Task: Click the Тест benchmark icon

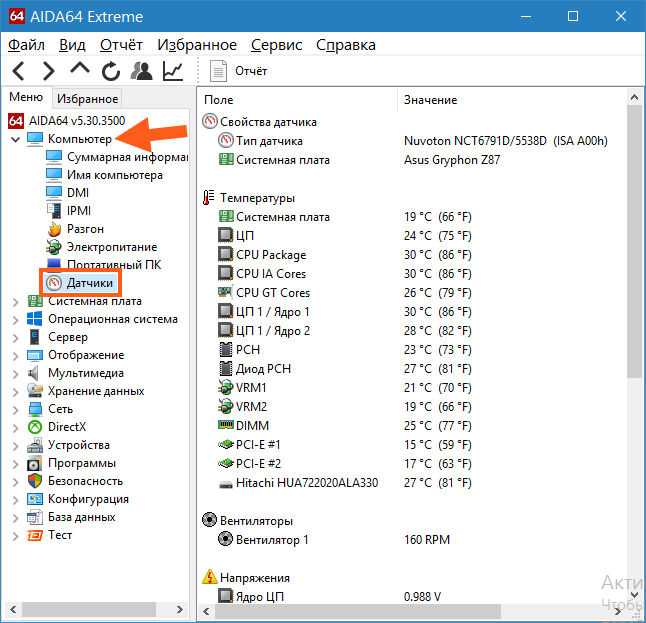Action: (x=35, y=535)
